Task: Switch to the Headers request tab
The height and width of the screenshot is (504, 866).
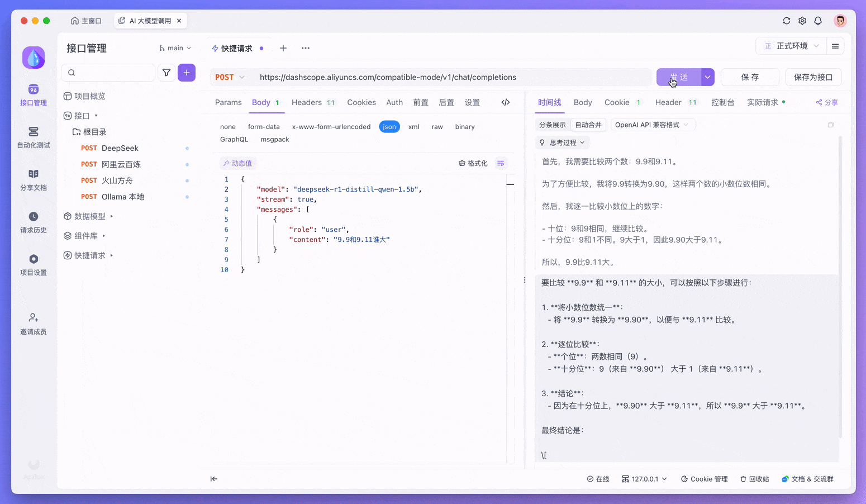Action: [307, 102]
